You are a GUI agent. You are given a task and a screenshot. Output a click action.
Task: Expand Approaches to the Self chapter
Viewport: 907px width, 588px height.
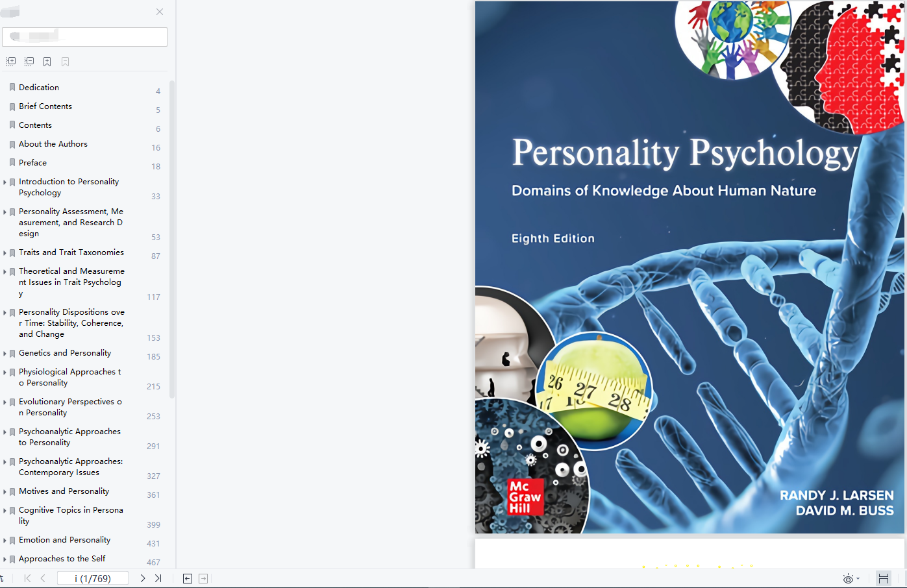(x=5, y=559)
